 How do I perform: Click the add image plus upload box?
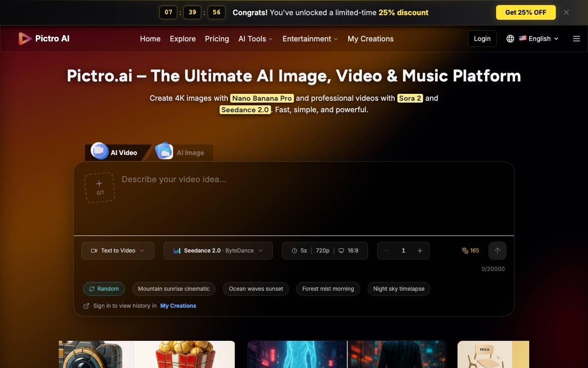[100, 188]
